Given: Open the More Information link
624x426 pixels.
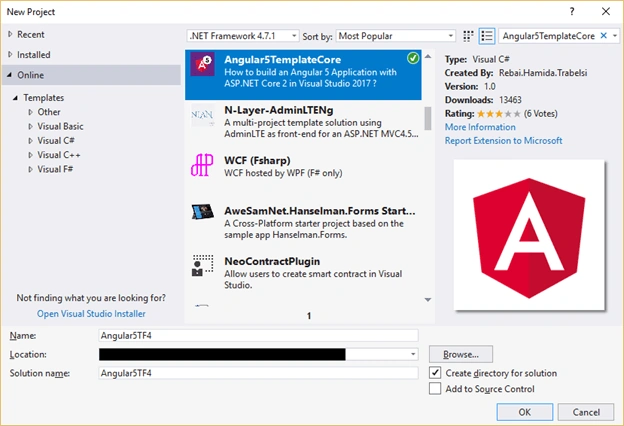Looking at the screenshot, I should pos(480,127).
